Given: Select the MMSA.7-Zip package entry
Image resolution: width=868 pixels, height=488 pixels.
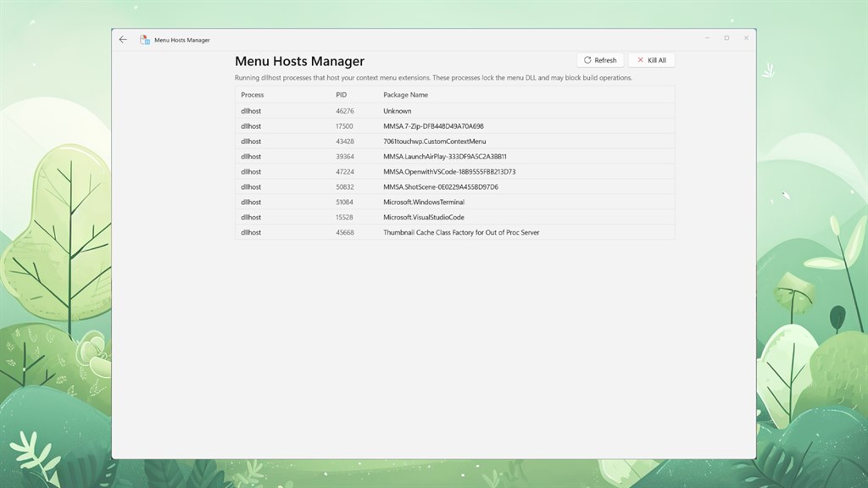Looking at the screenshot, I should pyautogui.click(x=433, y=126).
